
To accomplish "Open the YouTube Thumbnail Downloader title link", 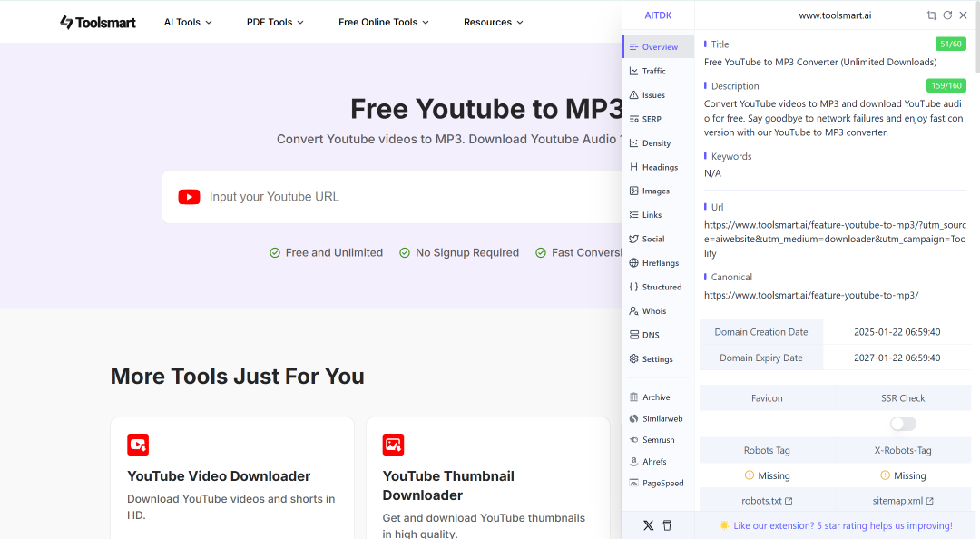I will click(448, 485).
